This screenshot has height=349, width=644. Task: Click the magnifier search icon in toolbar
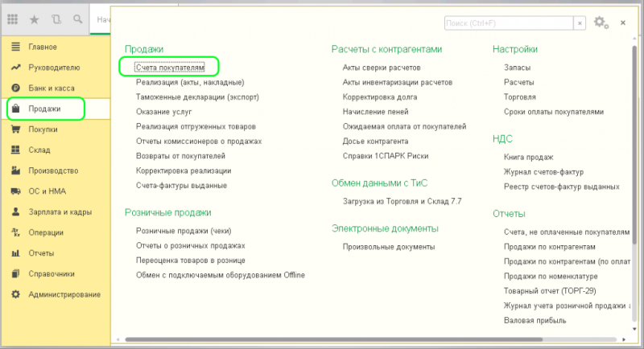coord(77,18)
